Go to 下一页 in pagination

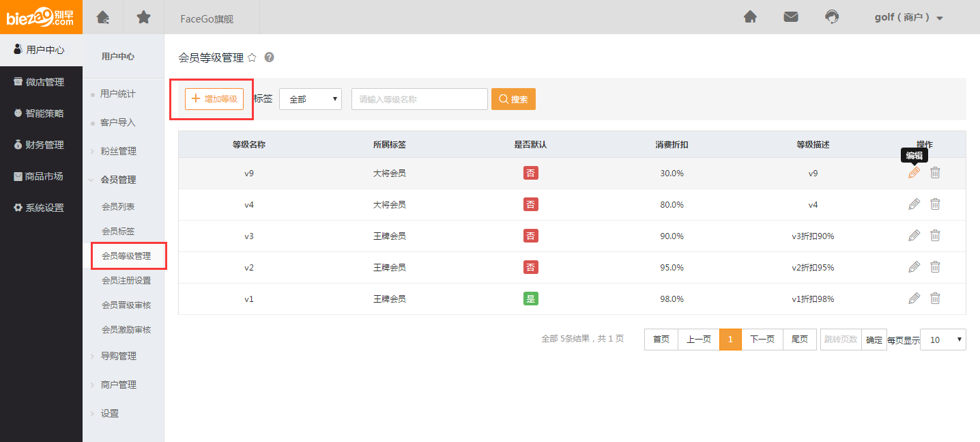762,340
